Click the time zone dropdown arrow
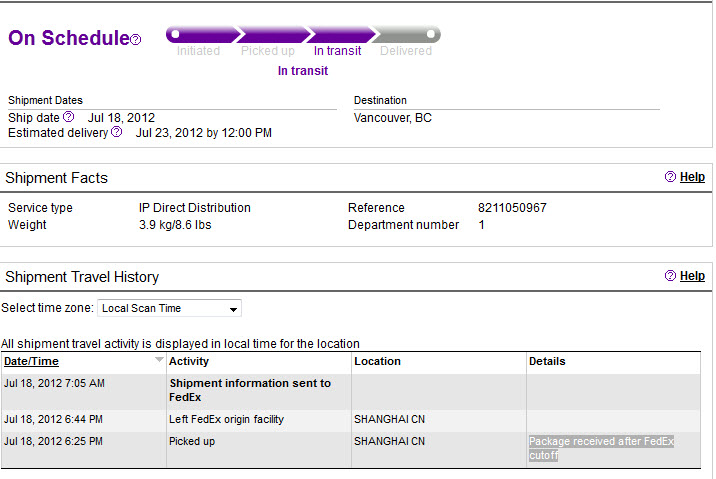Image resolution: width=716 pixels, height=479 pixels. [233, 309]
